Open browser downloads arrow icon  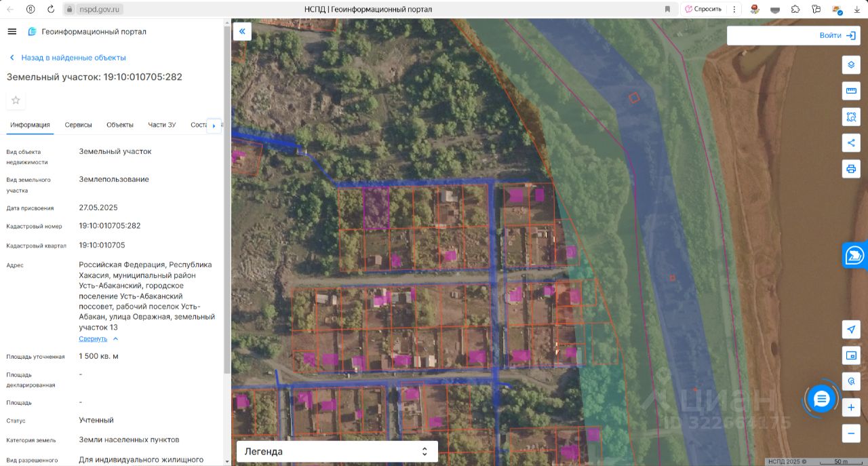(856, 9)
